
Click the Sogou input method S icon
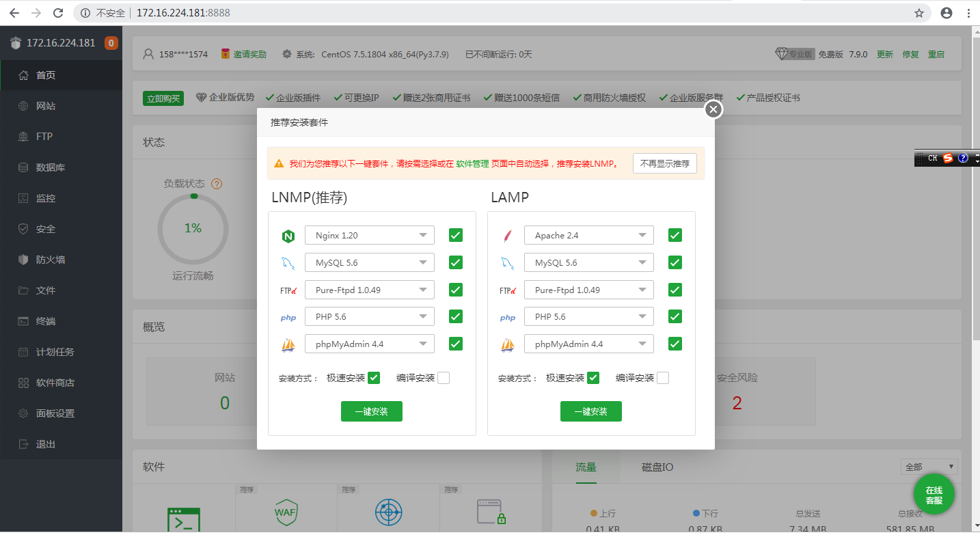tap(947, 158)
